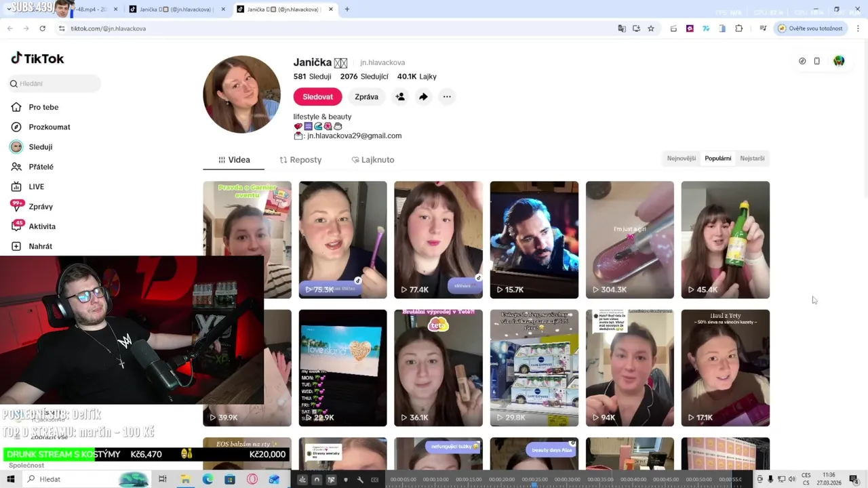
Task: Click the Zpráva message button
Action: point(366,97)
